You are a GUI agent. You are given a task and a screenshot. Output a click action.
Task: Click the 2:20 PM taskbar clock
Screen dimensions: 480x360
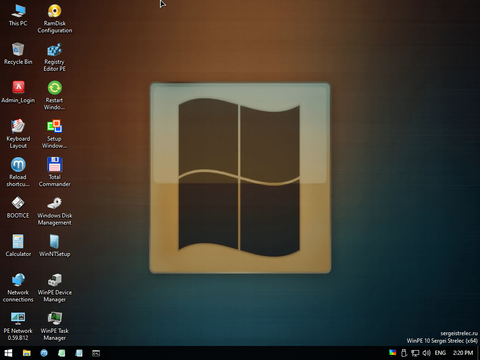pyautogui.click(x=463, y=353)
